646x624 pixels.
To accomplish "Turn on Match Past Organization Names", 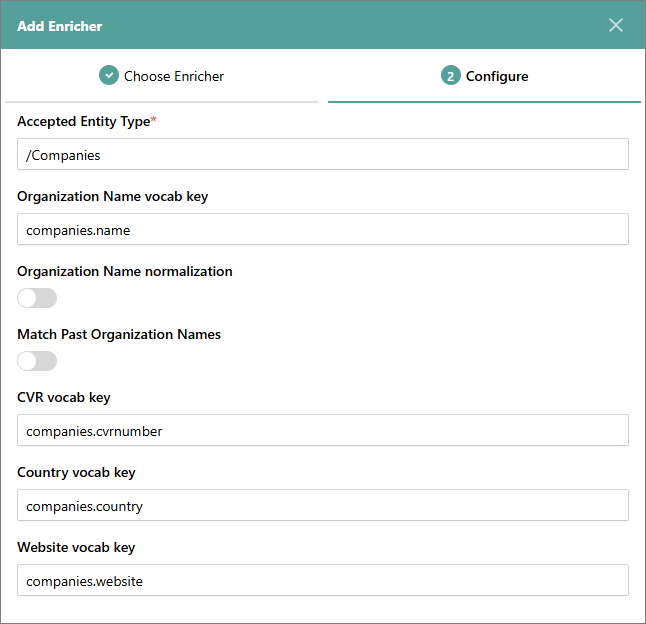I will tap(37, 361).
